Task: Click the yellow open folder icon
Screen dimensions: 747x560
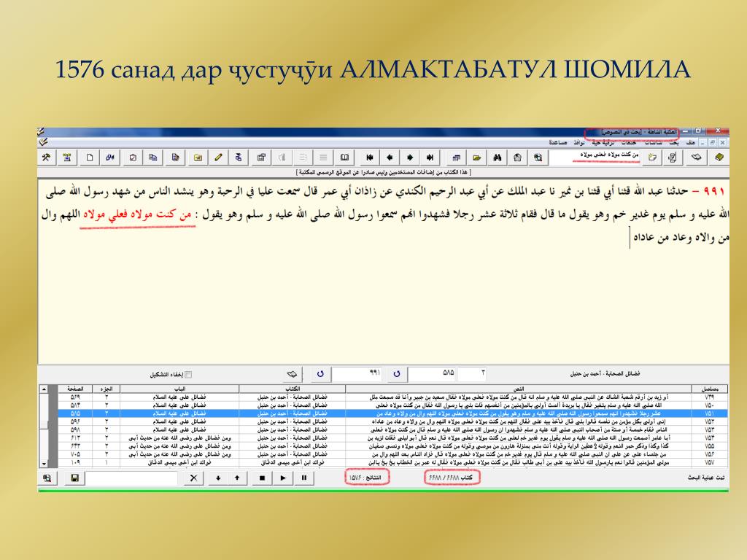Action: (x=477, y=157)
